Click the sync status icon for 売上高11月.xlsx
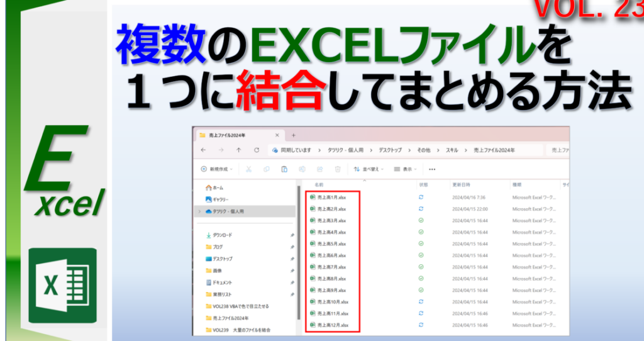The width and height of the screenshot is (644, 341). tap(421, 313)
